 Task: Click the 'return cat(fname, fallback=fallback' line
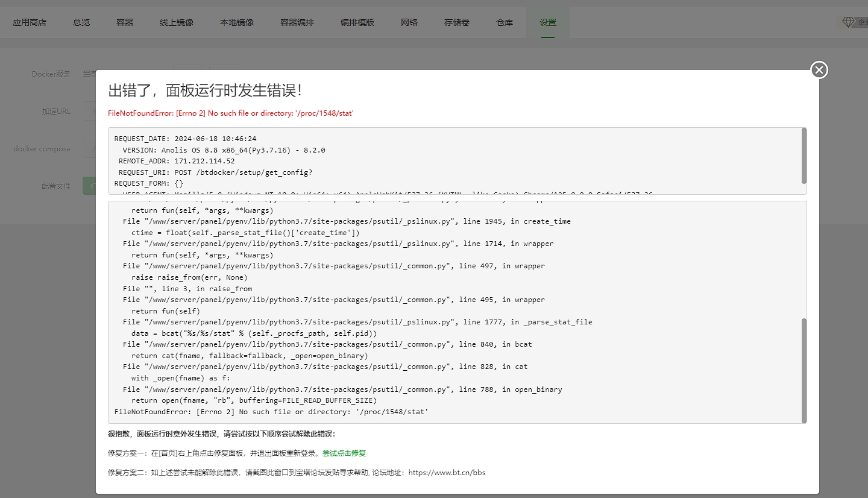(x=250, y=356)
